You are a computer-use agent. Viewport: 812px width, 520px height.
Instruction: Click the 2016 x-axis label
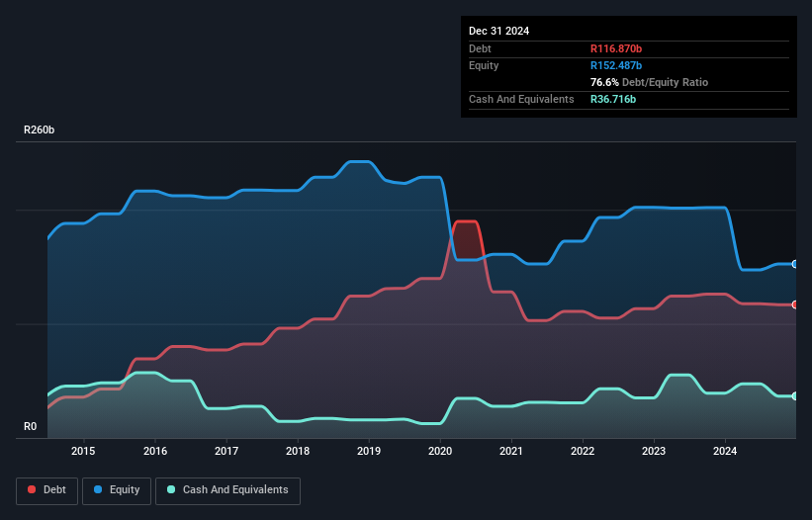click(x=155, y=451)
